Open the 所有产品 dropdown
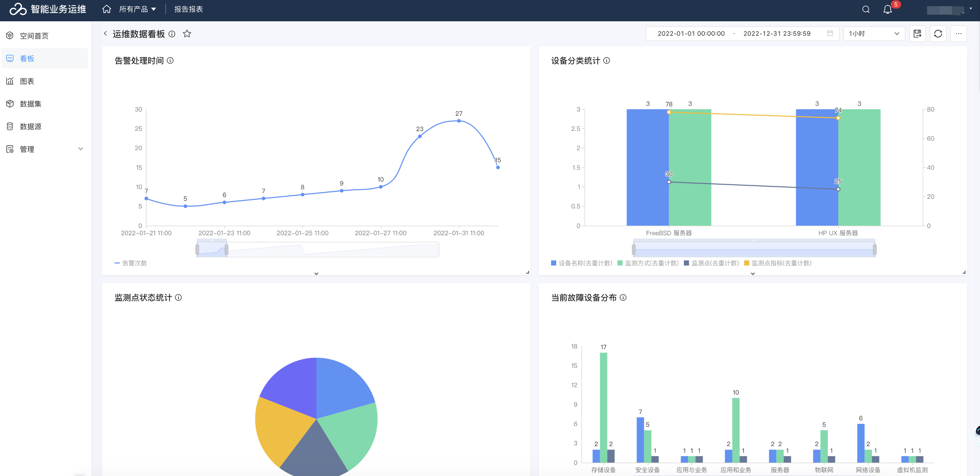Image resolution: width=980 pixels, height=476 pixels. click(x=137, y=9)
